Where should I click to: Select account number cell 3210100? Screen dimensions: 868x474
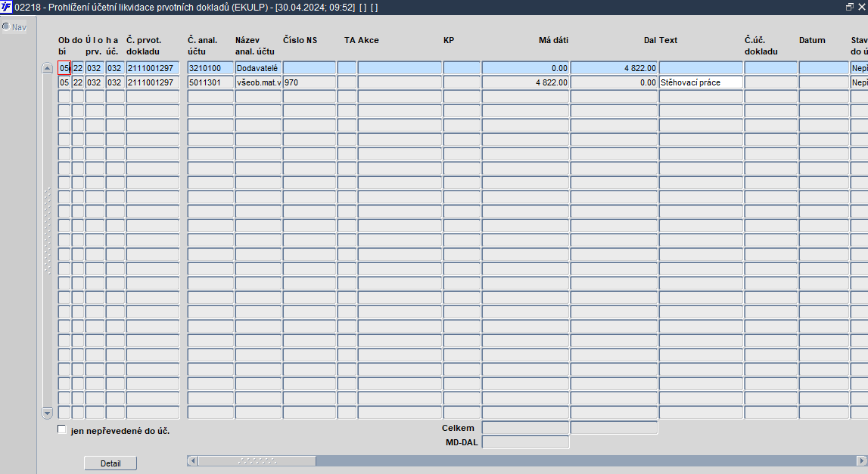click(210, 68)
